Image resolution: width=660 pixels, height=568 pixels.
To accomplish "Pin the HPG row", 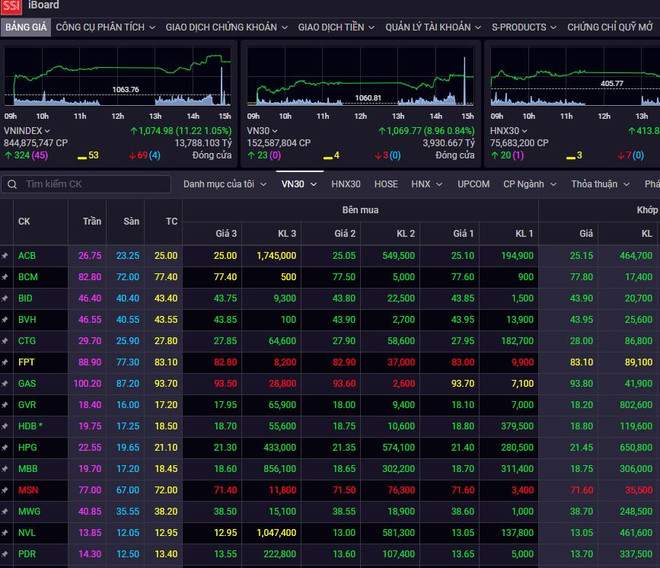I will (5, 448).
